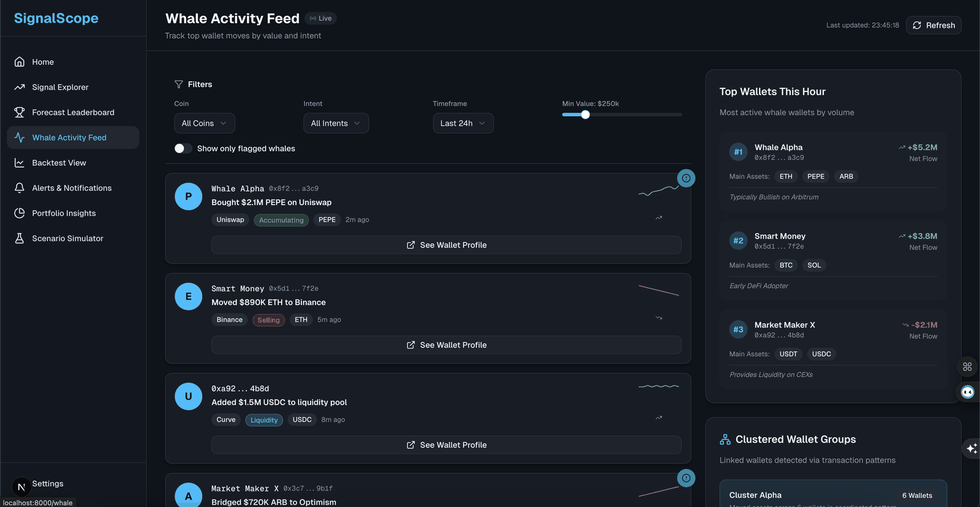Click the #1 rank badge for Whale Alpha

point(739,152)
